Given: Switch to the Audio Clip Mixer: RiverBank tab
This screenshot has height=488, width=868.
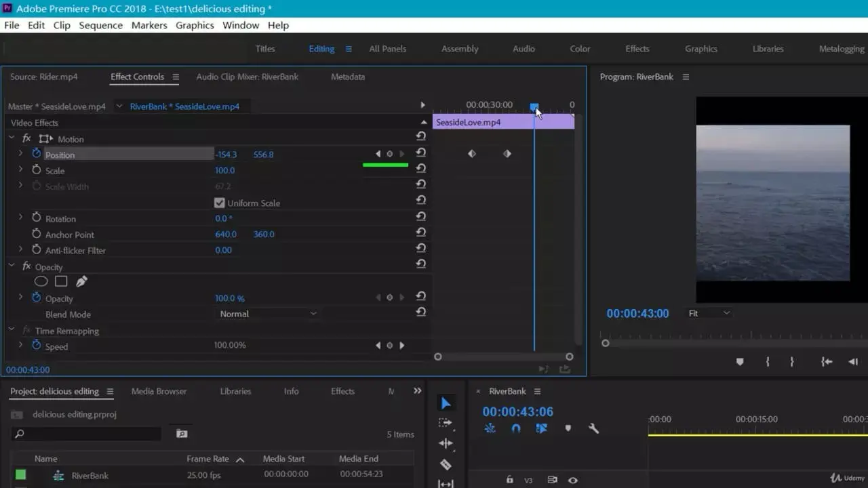Looking at the screenshot, I should point(248,77).
